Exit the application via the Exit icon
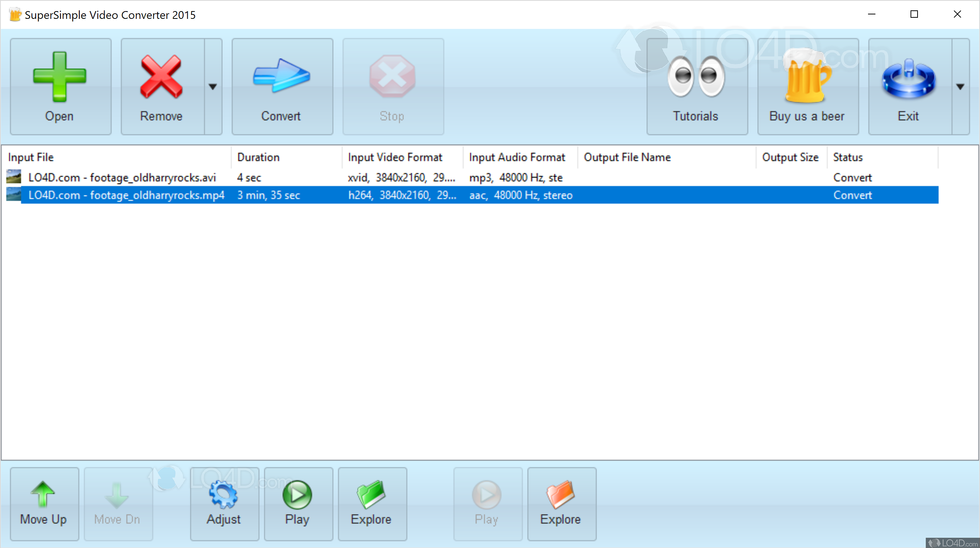The width and height of the screenshot is (980, 548). pyautogui.click(x=908, y=82)
